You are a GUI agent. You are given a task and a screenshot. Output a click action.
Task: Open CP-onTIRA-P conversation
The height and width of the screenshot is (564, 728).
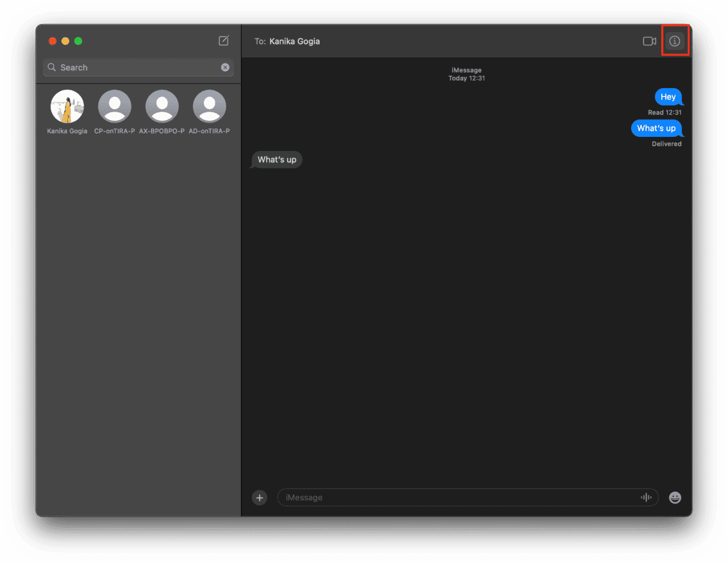[x=115, y=113]
